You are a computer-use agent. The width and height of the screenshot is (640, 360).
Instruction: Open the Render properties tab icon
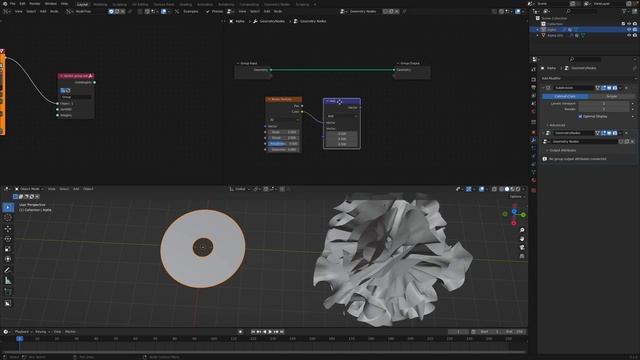(533, 80)
